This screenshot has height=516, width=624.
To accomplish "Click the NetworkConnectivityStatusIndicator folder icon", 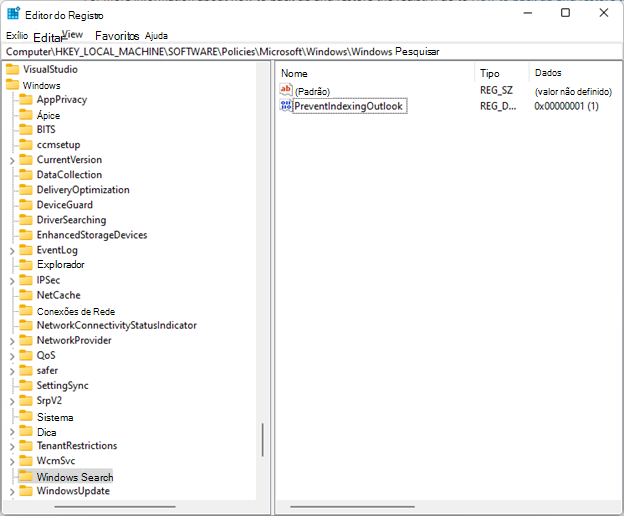I will 26,325.
